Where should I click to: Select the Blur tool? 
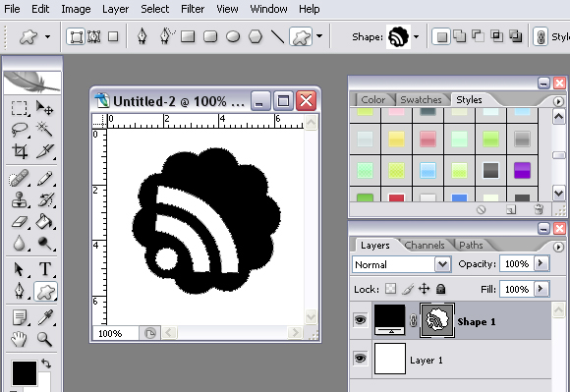(19, 243)
